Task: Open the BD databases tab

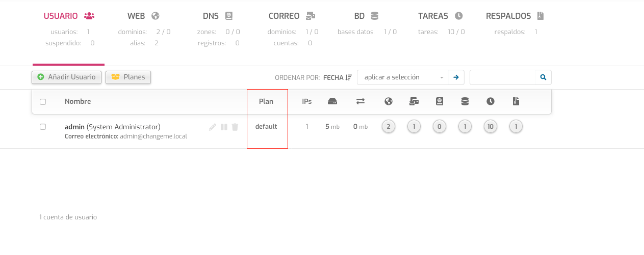Action: pos(366,16)
